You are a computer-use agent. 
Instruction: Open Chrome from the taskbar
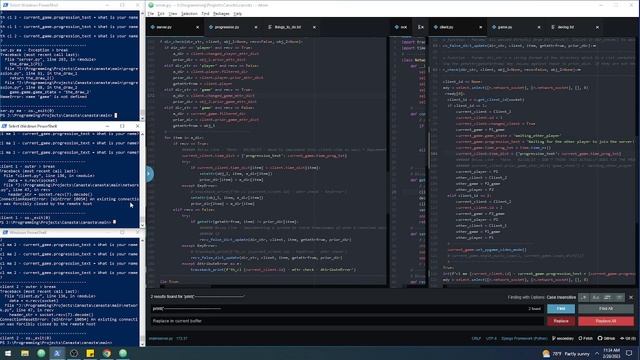107,353
